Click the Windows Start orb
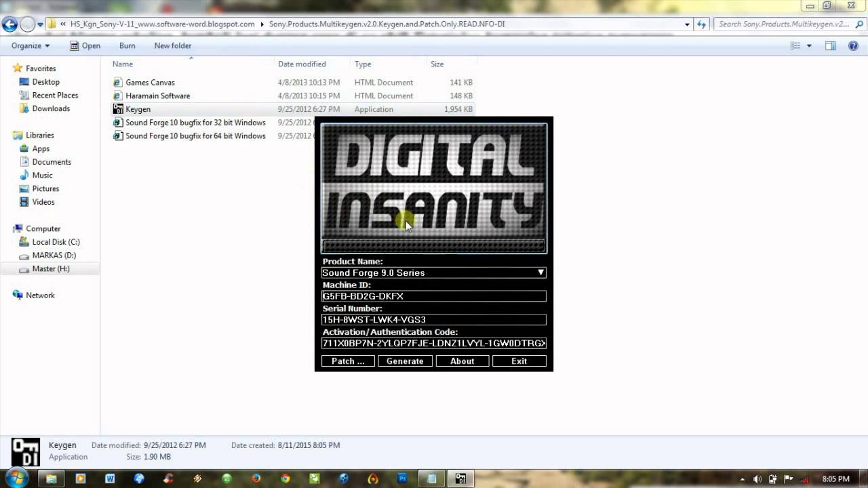Viewport: 868px width, 488px height. (16, 478)
